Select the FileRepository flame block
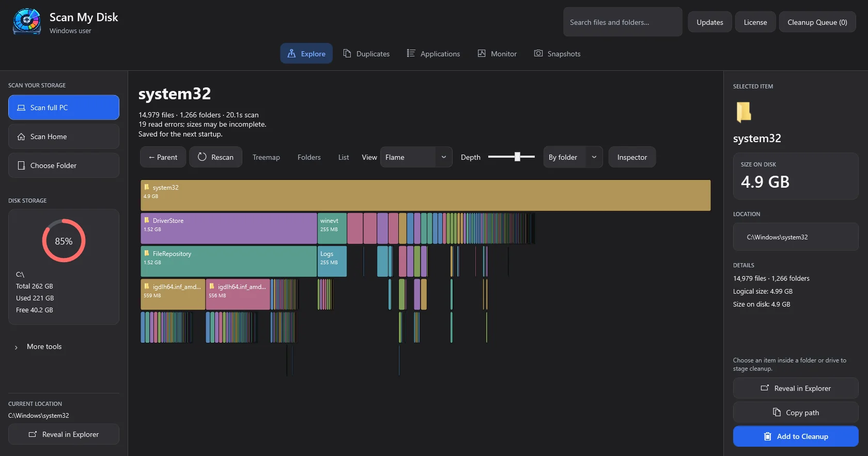The width and height of the screenshot is (868, 456). point(229,261)
